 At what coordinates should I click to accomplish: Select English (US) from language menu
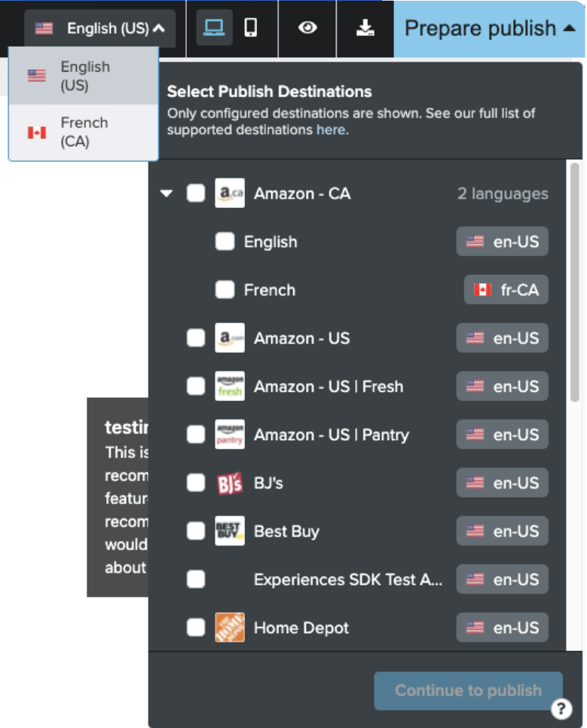[84, 75]
